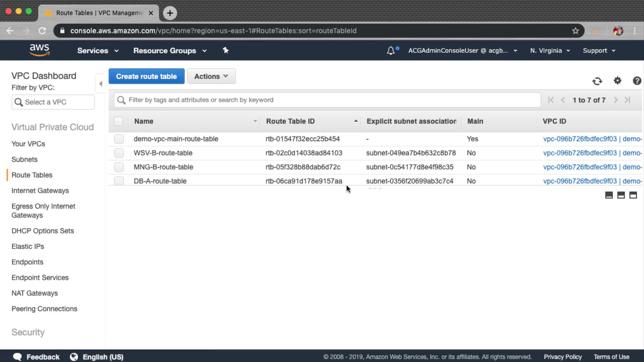Click the refresh route tables icon
Image resolution: width=644 pixels, height=362 pixels.
click(x=597, y=81)
